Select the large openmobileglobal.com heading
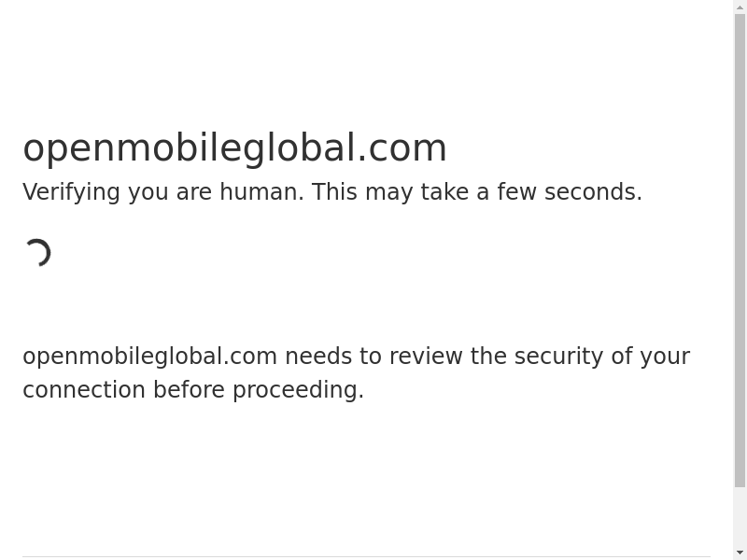Image resolution: width=747 pixels, height=560 pixels. [x=234, y=148]
